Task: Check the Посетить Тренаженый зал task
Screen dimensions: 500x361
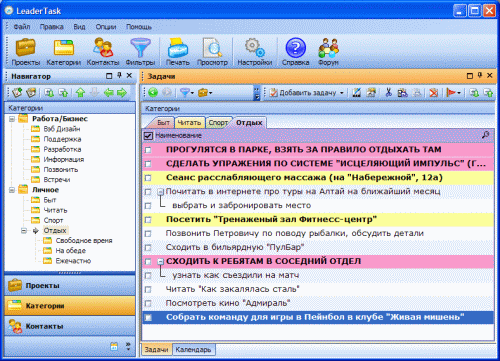Action: click(x=148, y=220)
